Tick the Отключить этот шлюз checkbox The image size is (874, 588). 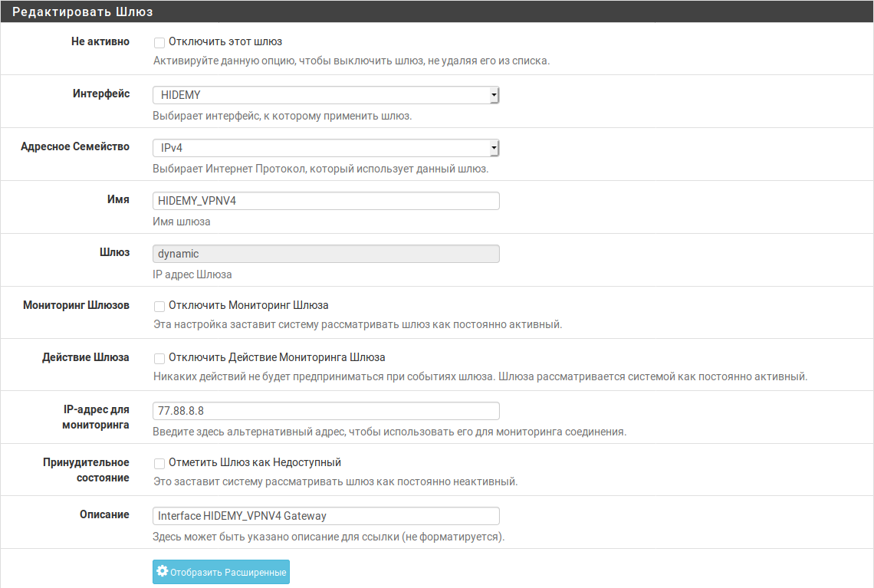(x=159, y=42)
